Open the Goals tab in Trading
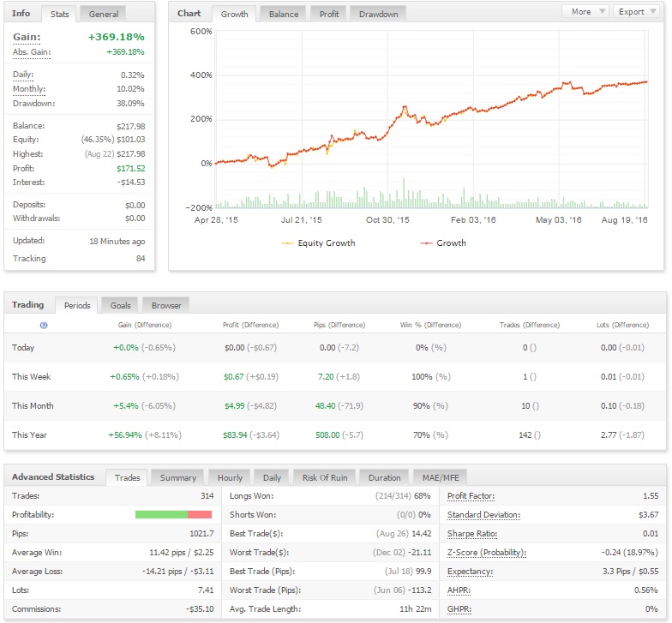Viewport: 672px width, 623px height. [120, 305]
